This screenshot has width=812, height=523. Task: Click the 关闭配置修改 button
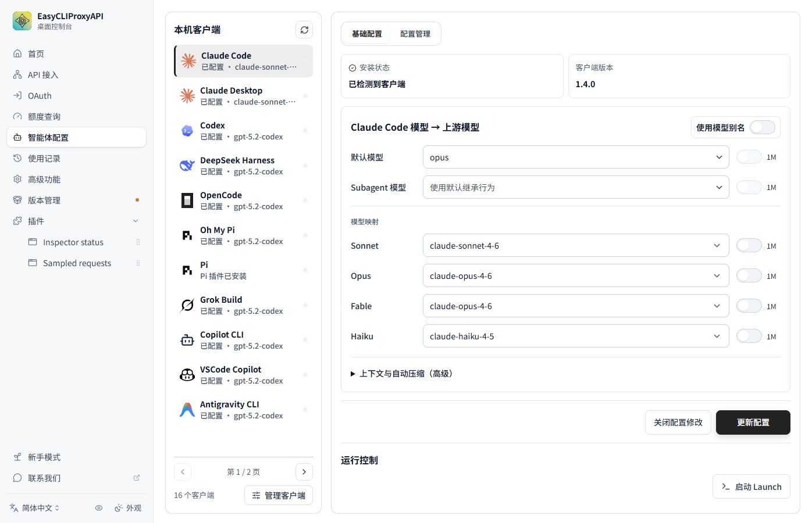pos(678,422)
